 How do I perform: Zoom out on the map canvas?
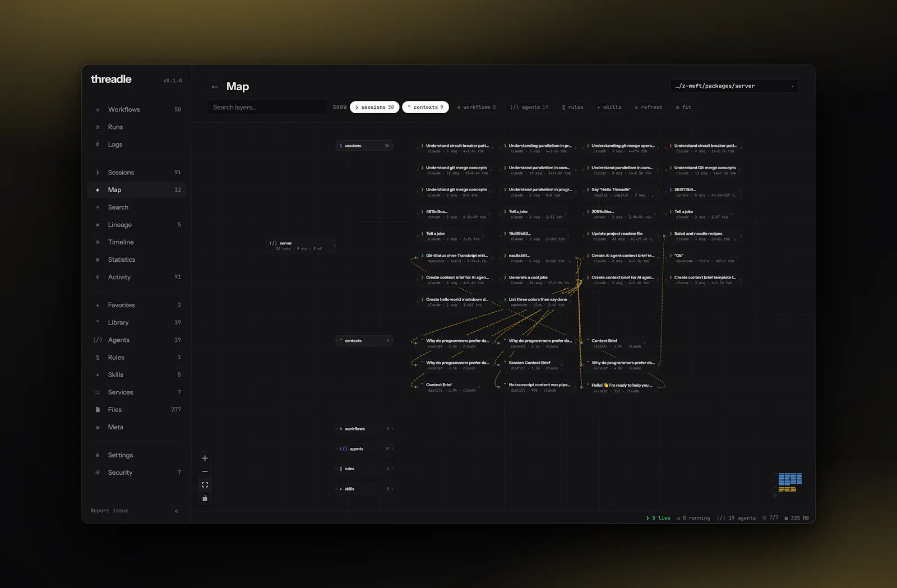(x=205, y=471)
